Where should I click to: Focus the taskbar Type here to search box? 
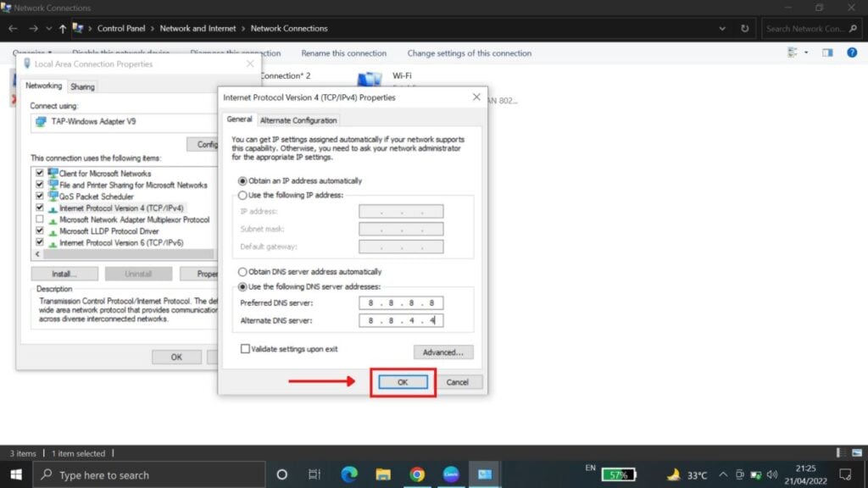click(149, 474)
